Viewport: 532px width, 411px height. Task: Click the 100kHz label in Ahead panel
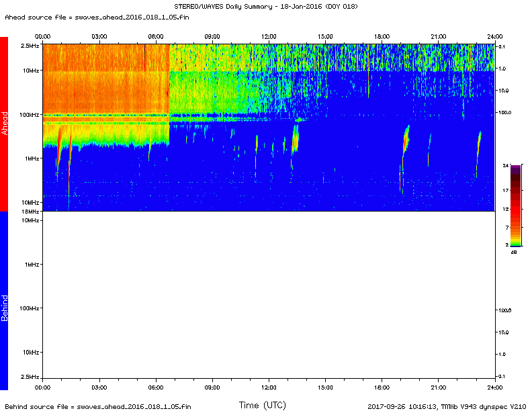[30, 115]
